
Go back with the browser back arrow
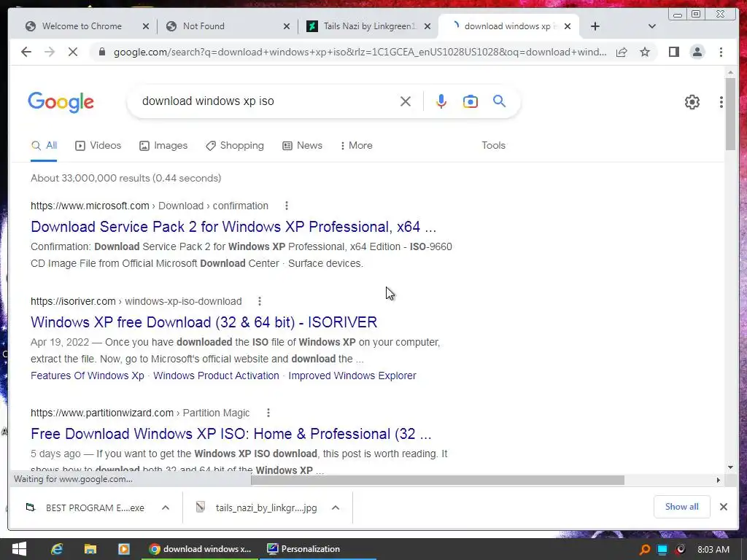pyautogui.click(x=26, y=52)
